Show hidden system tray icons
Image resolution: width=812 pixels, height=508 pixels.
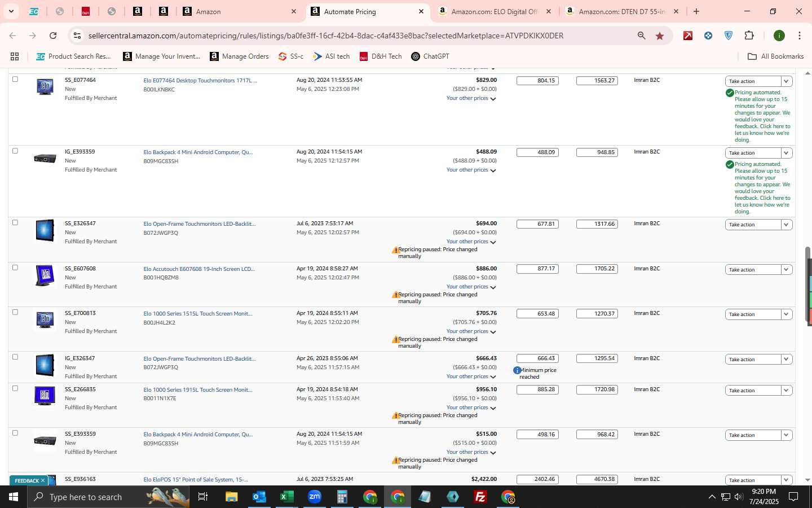pyautogui.click(x=712, y=497)
